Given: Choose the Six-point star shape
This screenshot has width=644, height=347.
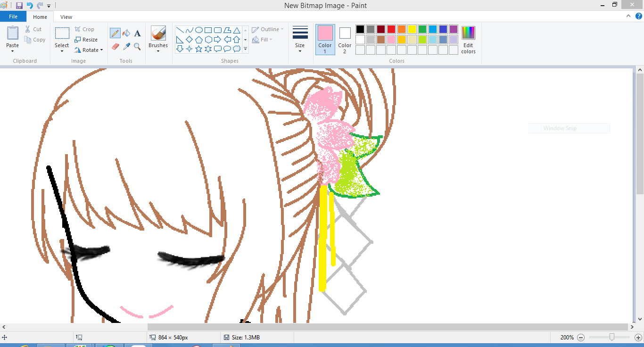Looking at the screenshot, I should point(208,49).
